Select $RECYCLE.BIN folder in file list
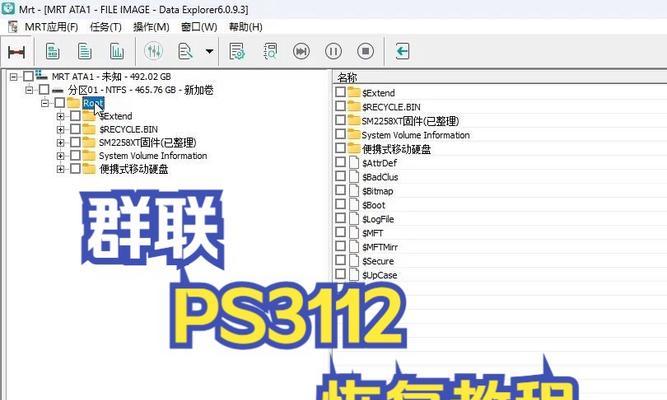Viewport: 667px width, 400px height. point(391,107)
